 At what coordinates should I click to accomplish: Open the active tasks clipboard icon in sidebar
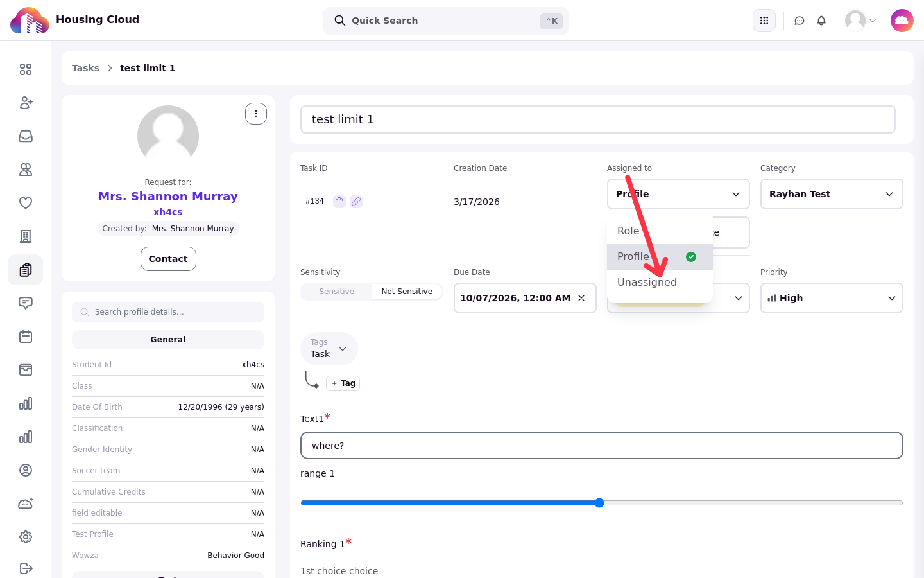26,270
